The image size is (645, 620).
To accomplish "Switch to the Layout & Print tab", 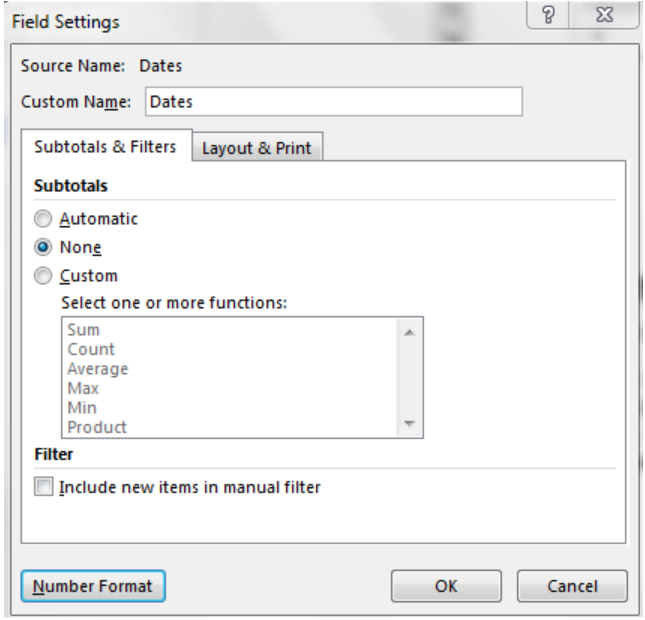I will pos(257,148).
